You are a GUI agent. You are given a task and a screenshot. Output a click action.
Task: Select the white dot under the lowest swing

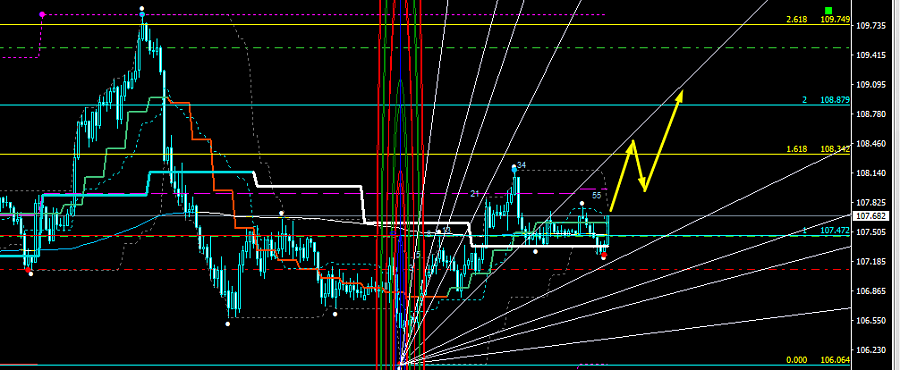coord(228,324)
